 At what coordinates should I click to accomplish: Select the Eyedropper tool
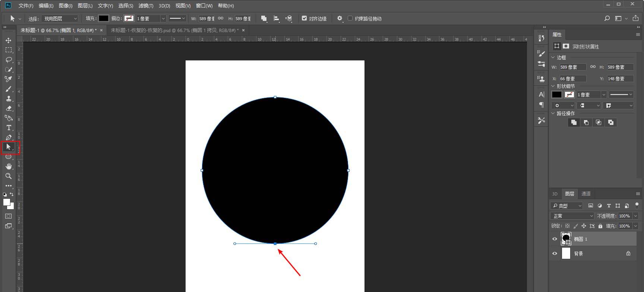tap(8, 79)
